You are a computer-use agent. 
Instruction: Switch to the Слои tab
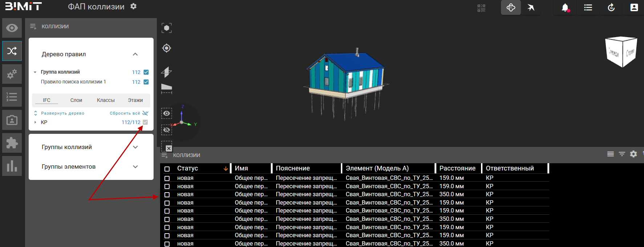point(76,100)
